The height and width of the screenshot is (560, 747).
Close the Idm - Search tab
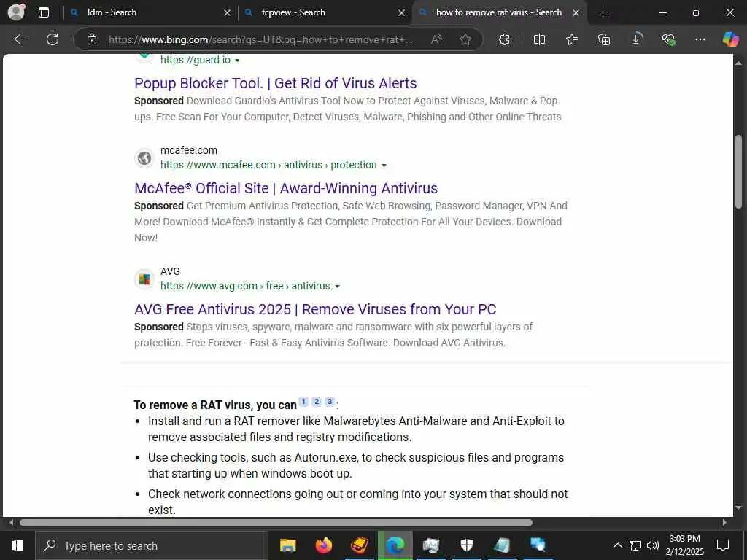click(x=228, y=13)
